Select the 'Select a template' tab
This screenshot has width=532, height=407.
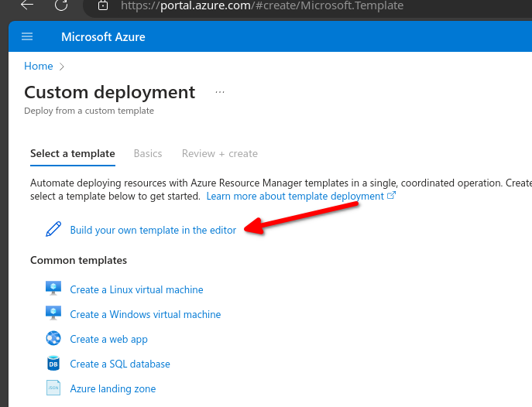pos(73,153)
